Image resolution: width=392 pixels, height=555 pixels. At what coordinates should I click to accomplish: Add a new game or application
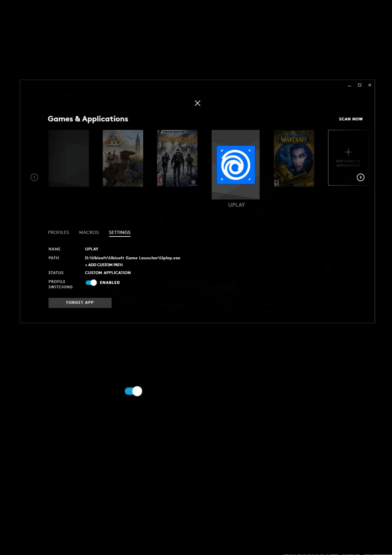(348, 158)
